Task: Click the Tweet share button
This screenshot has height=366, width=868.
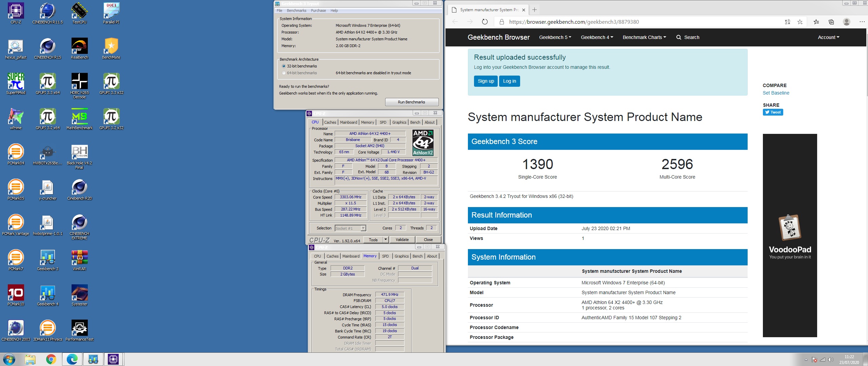Action: pyautogui.click(x=773, y=112)
